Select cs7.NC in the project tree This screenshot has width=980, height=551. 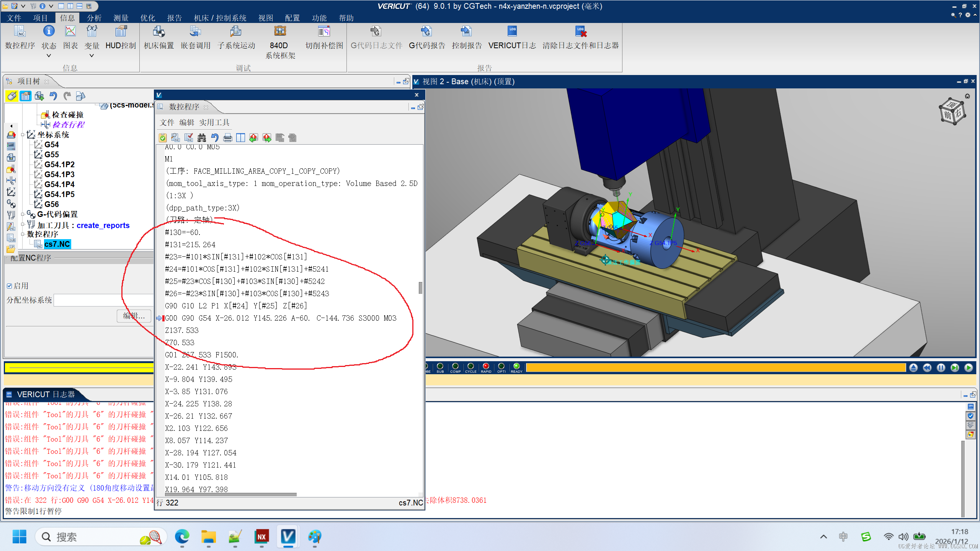(x=57, y=244)
